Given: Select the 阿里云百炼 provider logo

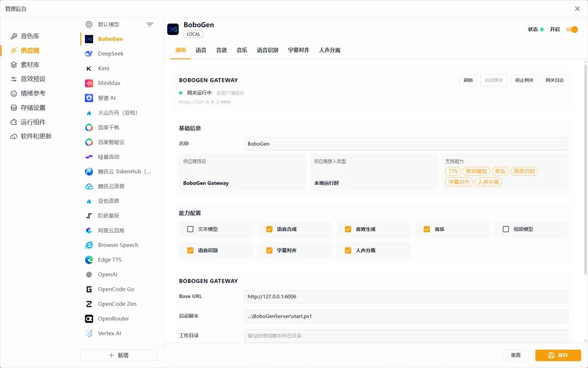Looking at the screenshot, I should [x=89, y=230].
